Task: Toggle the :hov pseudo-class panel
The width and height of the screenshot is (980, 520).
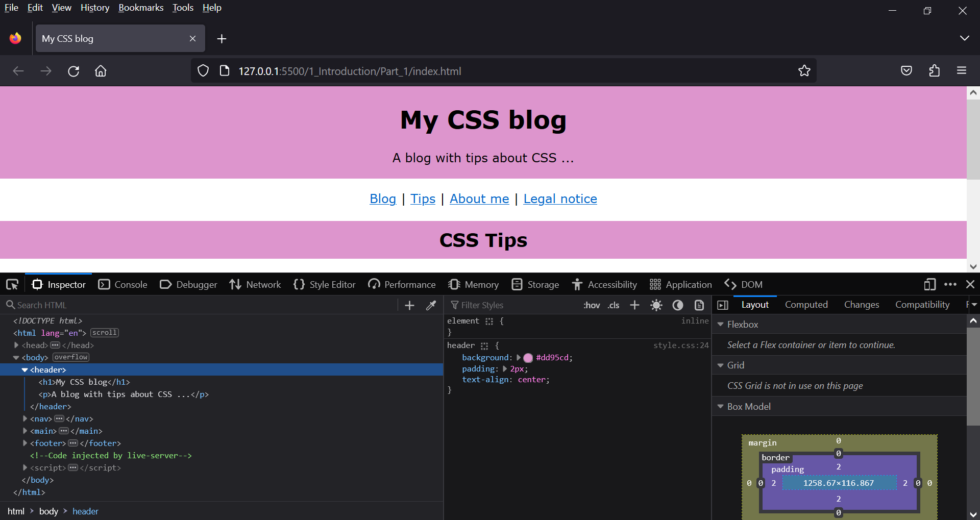Action: (x=592, y=305)
